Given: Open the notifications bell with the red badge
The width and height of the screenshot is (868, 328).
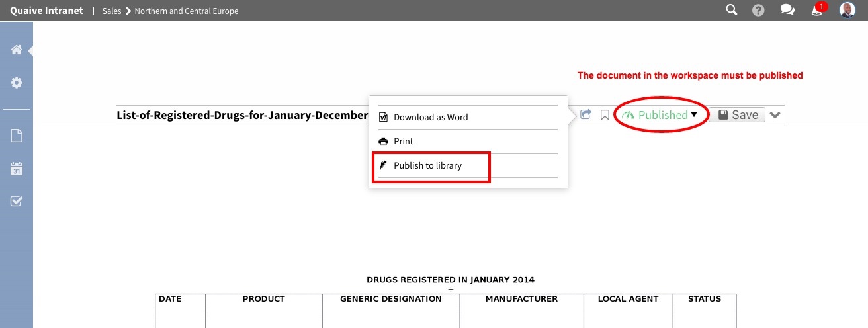Looking at the screenshot, I should tap(818, 10).
